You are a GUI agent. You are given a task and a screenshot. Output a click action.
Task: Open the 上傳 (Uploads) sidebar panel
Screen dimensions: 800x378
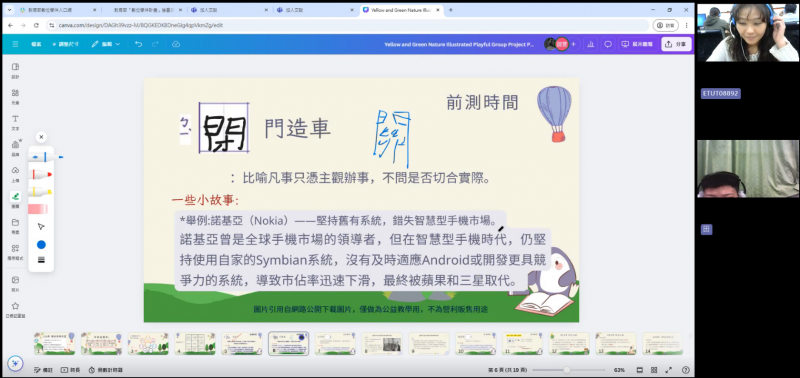point(15,174)
